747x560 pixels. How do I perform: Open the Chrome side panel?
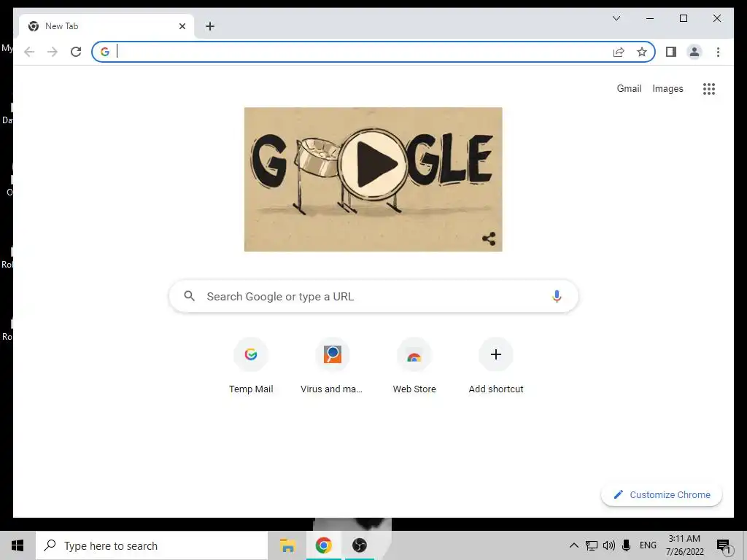[x=671, y=52]
